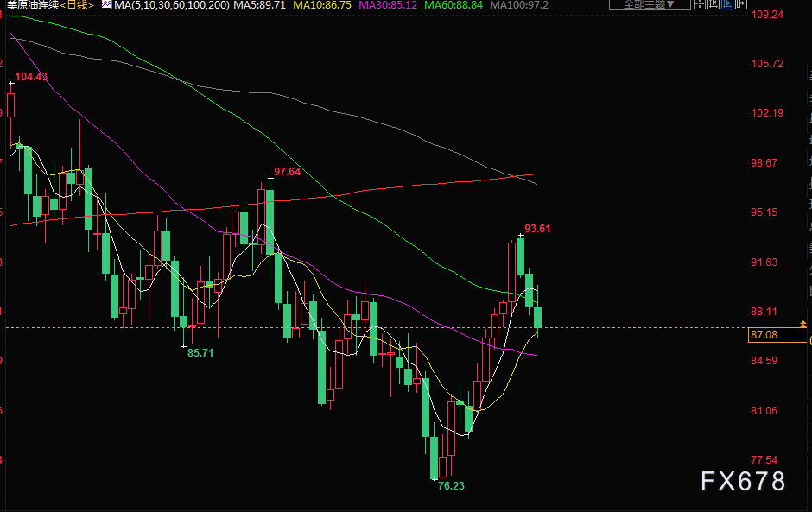Click the 102.19 axis price
This screenshot has width=812, height=512.
(767, 113)
